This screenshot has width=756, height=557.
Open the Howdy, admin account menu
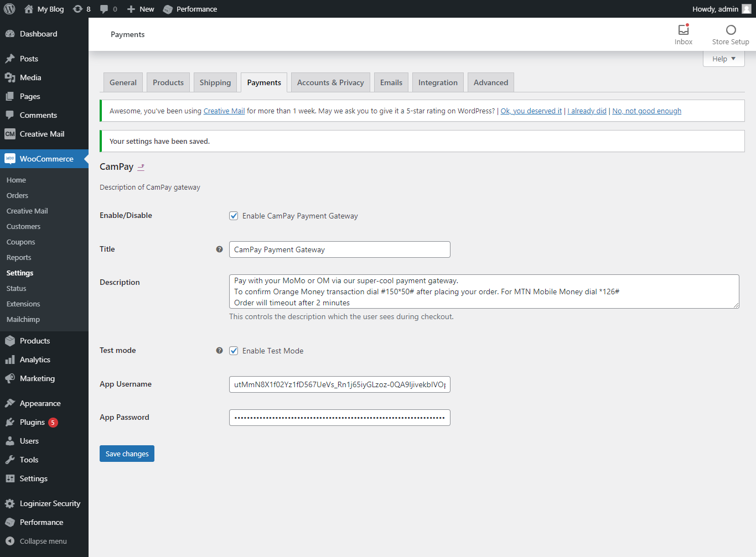point(722,9)
